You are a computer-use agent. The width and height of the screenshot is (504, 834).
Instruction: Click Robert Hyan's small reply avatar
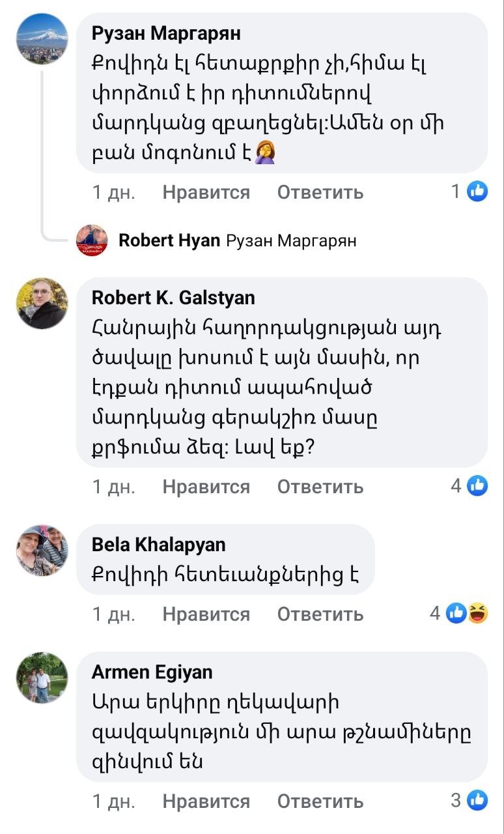pyautogui.click(x=92, y=240)
